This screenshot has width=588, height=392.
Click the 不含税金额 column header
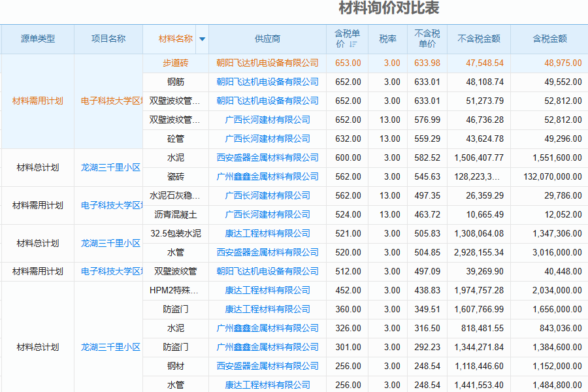tap(479, 39)
